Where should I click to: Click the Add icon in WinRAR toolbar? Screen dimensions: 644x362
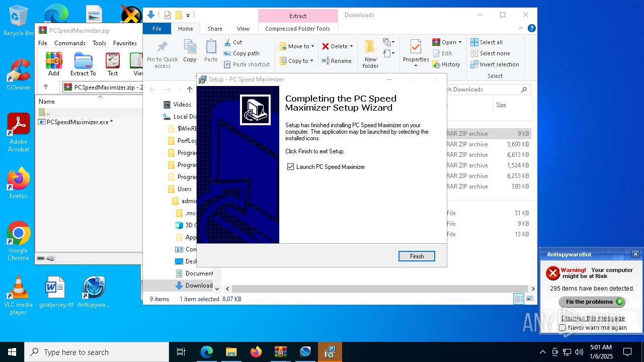[x=54, y=64]
